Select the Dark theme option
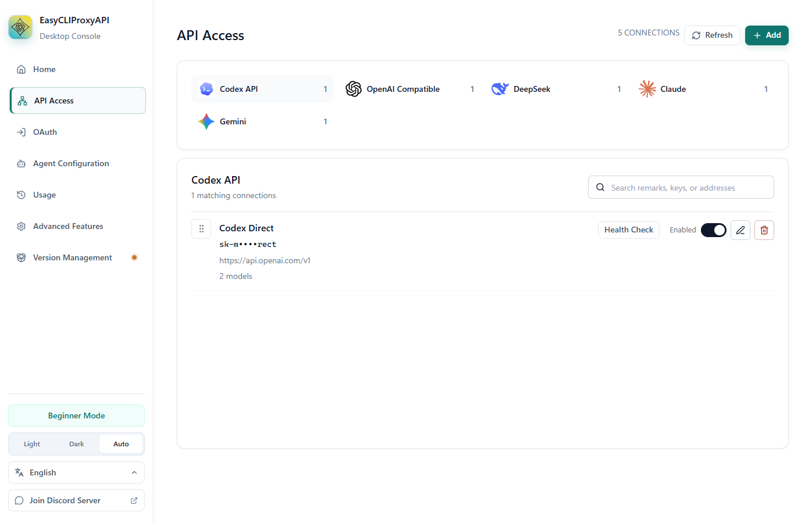Screen dimensions: 812x523 77,444
